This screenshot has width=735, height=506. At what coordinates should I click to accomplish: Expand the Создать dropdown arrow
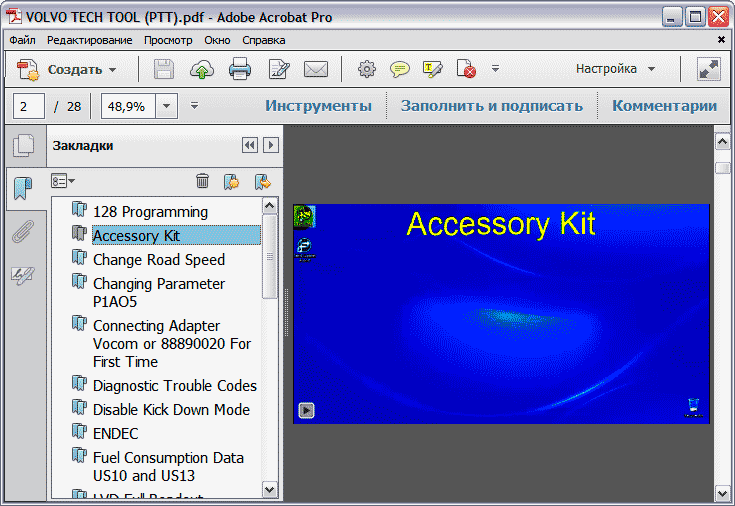coord(113,70)
